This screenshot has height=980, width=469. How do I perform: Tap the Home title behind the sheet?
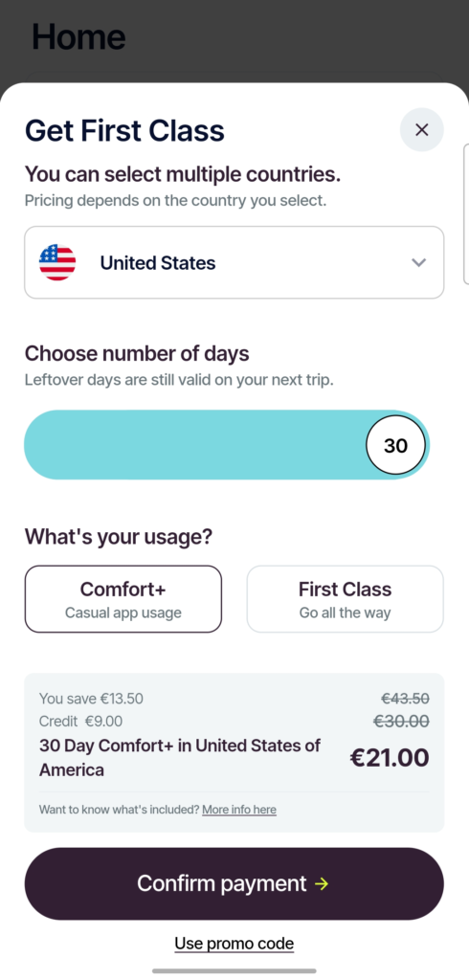click(x=78, y=37)
